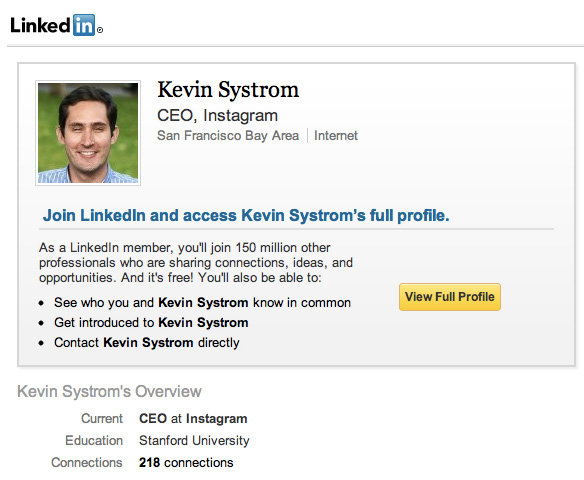This screenshot has height=480, width=584.
Task: Click the Internet industry label
Action: coord(336,136)
